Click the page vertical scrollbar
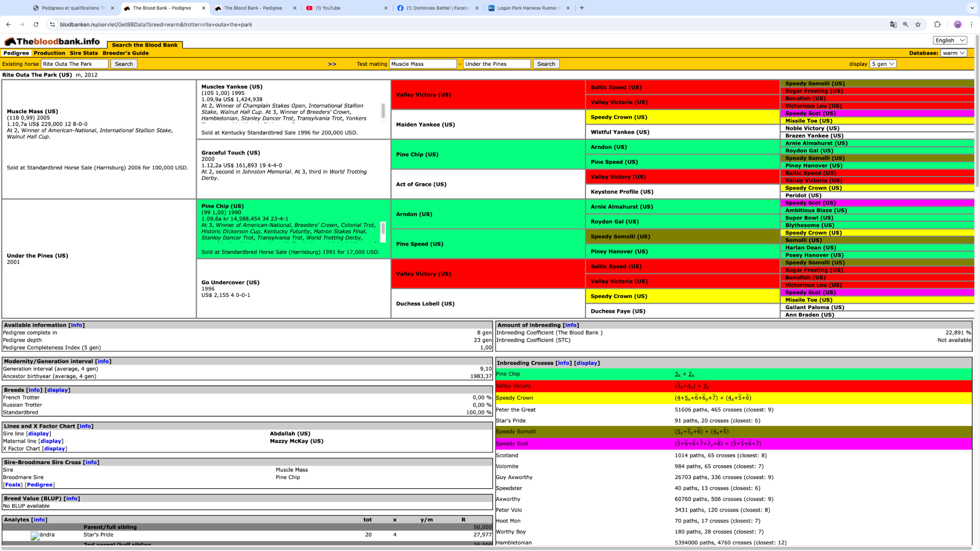Image resolution: width=980 pixels, height=551 pixels. [x=977, y=111]
